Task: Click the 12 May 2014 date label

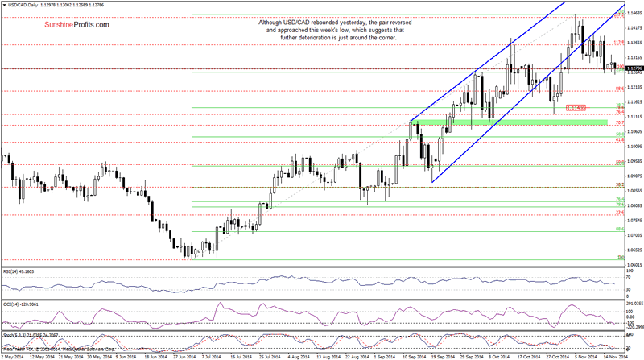Action: 43,357
